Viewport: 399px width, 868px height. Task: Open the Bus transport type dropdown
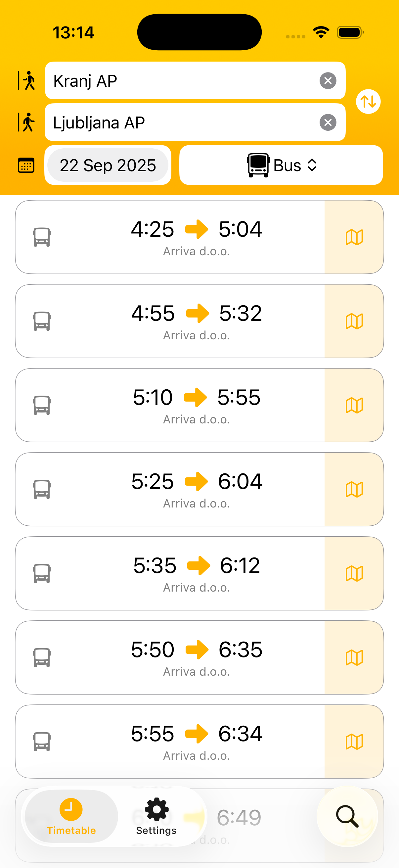click(x=281, y=165)
